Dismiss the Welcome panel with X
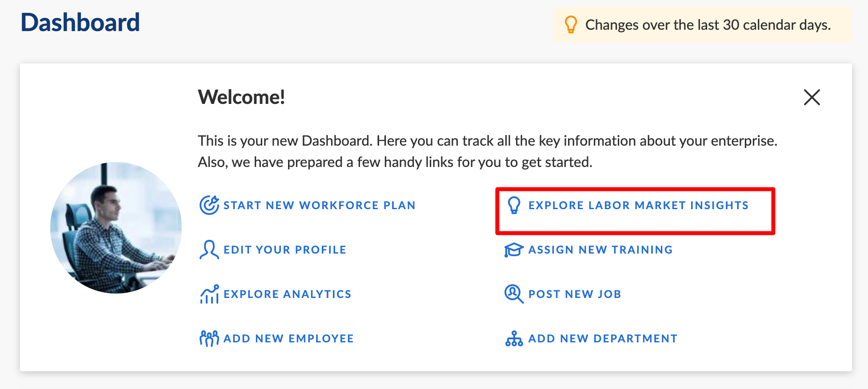This screenshot has width=868, height=389. [812, 97]
